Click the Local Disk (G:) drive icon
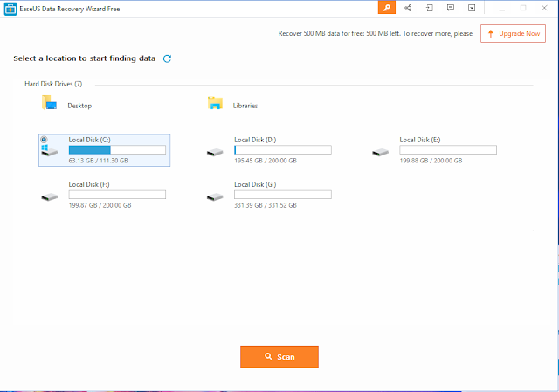559x392 pixels. coord(215,197)
